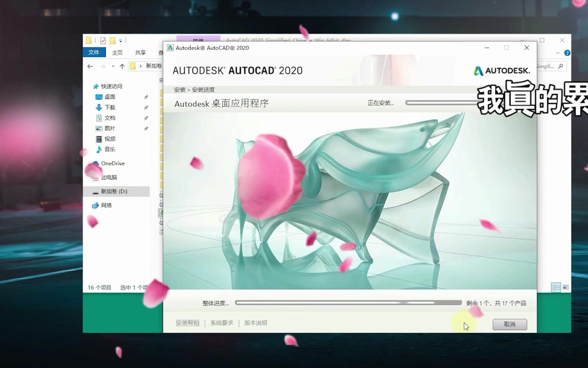Screen dimensions: 588x368
Task: Minimize the AutoCAD 2020 installer window
Action: (x=487, y=48)
